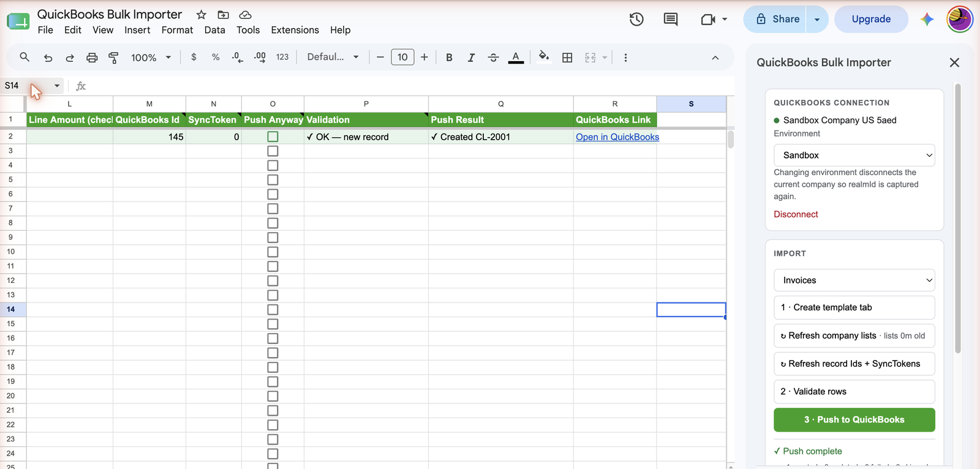This screenshot has width=980, height=469.
Task: Open the zoom level 100% dropdown
Action: 151,58
